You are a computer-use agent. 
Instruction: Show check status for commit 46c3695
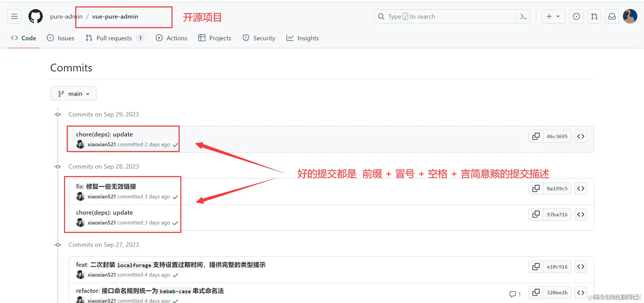(x=175, y=145)
